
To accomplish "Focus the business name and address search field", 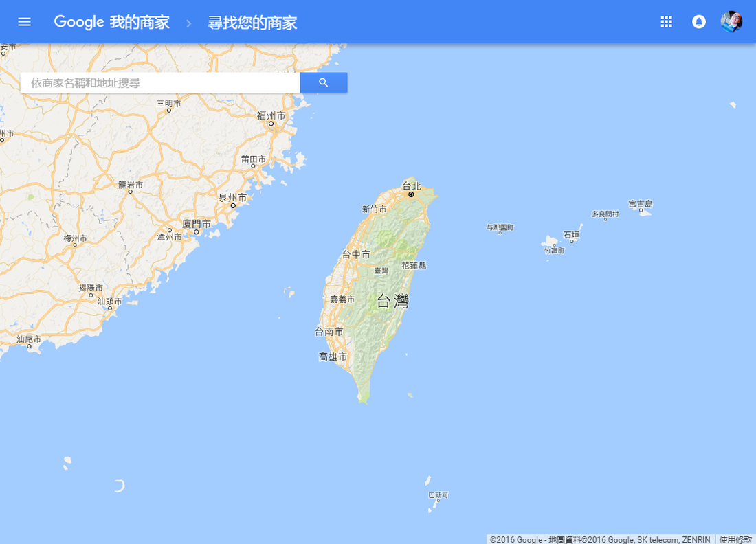I will tap(160, 82).
